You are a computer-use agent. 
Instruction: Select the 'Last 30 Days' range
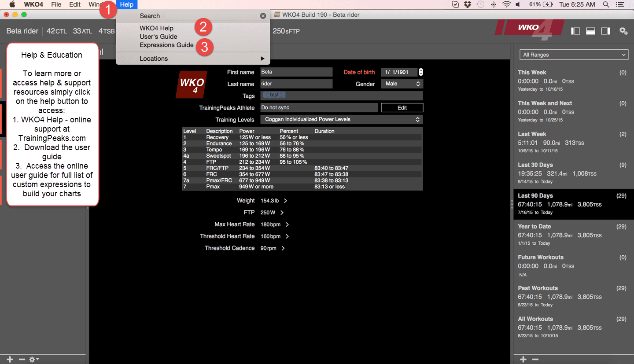click(574, 173)
